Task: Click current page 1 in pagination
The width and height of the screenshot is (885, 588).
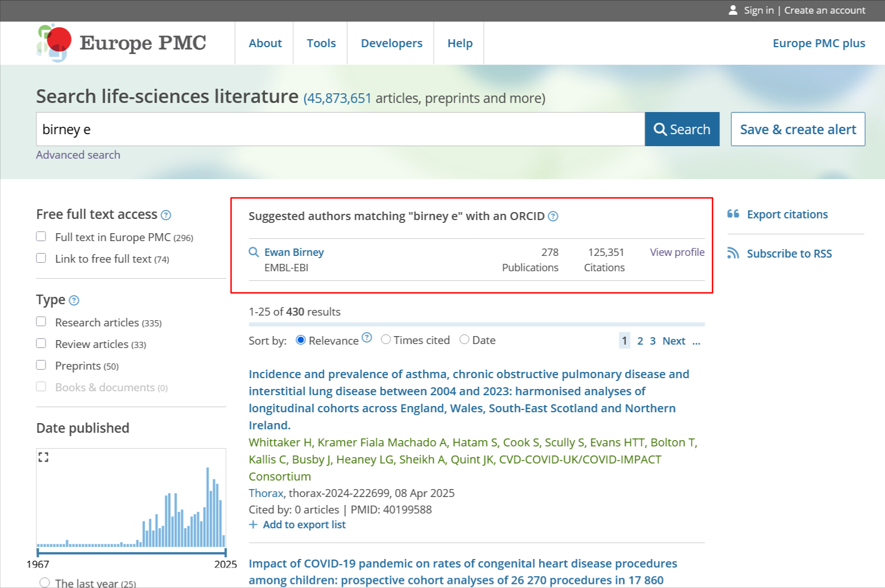Action: click(624, 341)
